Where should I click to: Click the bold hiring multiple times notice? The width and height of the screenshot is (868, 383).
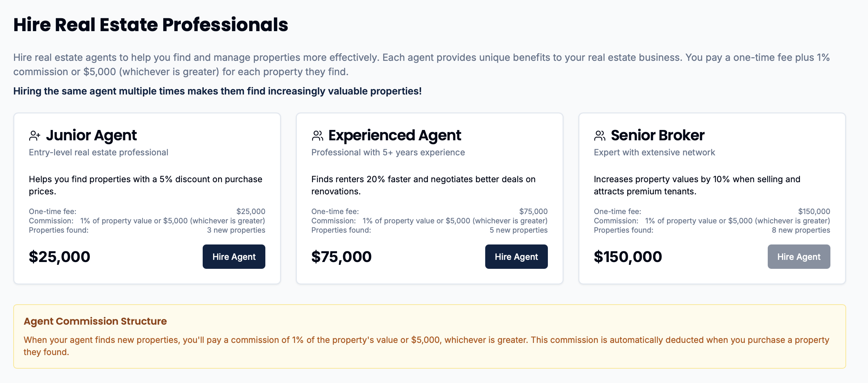click(x=217, y=91)
